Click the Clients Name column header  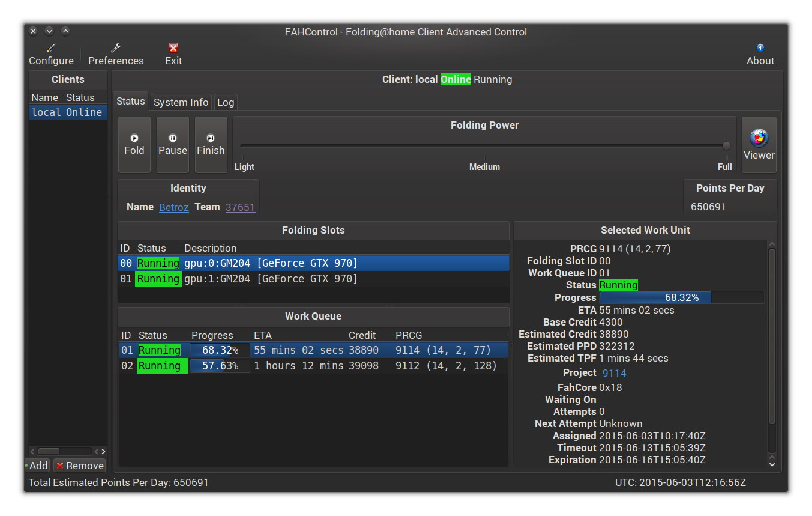pyautogui.click(x=44, y=97)
